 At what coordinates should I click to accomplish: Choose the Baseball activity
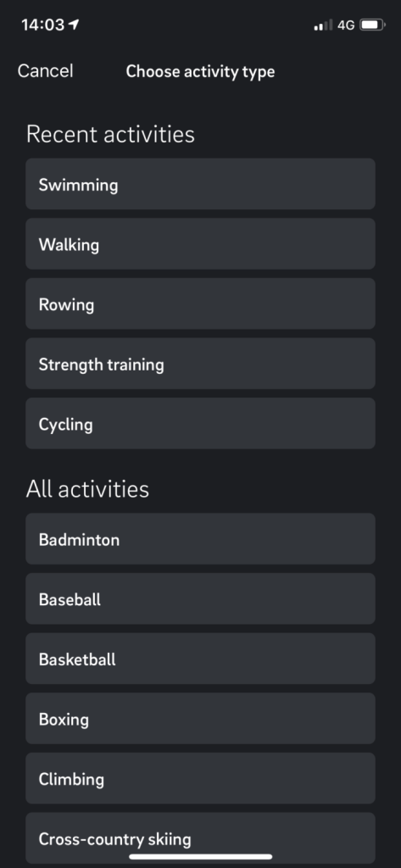(200, 598)
